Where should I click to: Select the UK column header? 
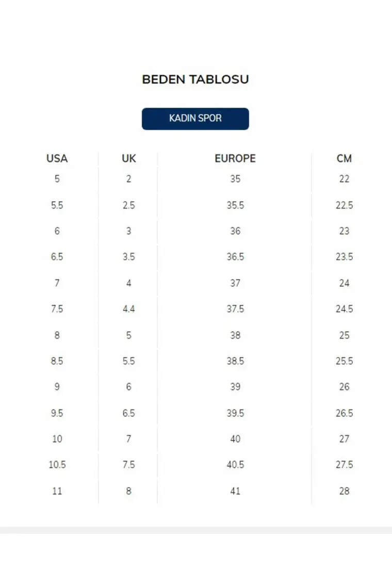tap(129, 158)
